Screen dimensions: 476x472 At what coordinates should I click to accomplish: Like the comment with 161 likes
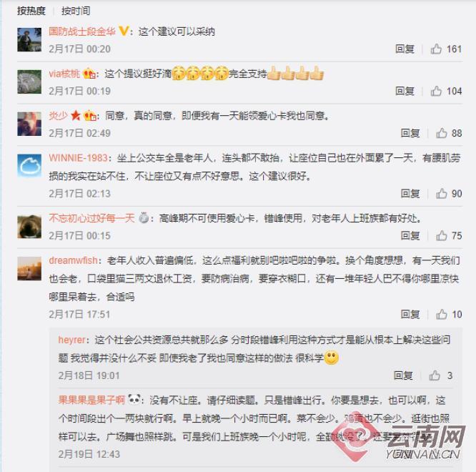click(x=436, y=49)
